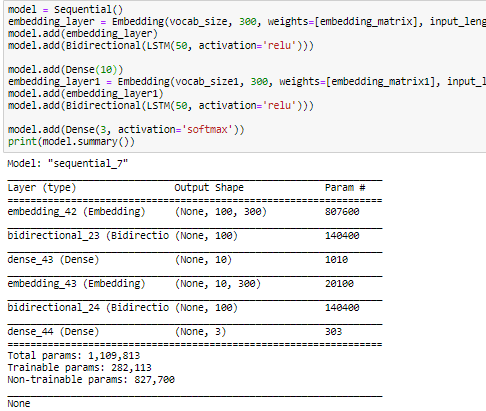Select the 'embedding_42 (Embedding)' layer name
This screenshot has height=411, width=486.
coord(76,212)
